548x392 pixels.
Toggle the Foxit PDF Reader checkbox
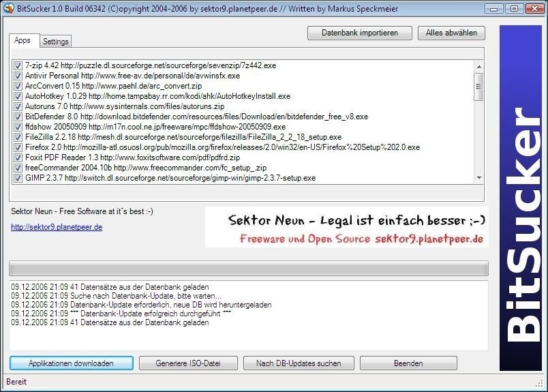[18, 157]
